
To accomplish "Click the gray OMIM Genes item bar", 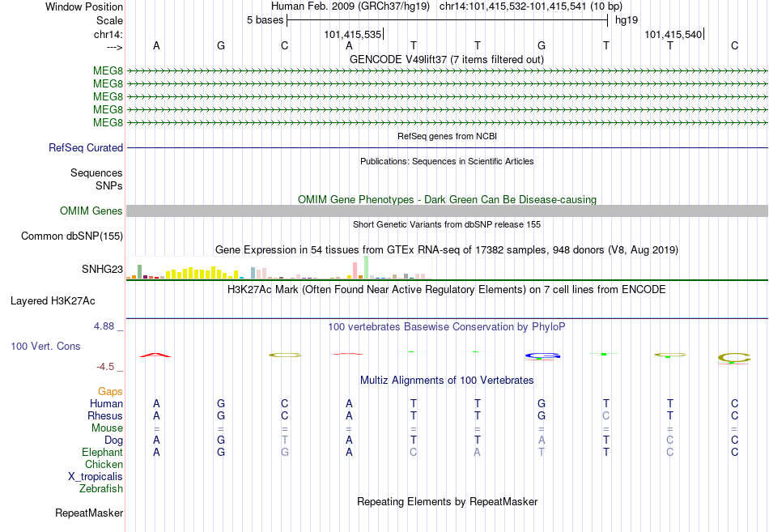I will (x=447, y=211).
